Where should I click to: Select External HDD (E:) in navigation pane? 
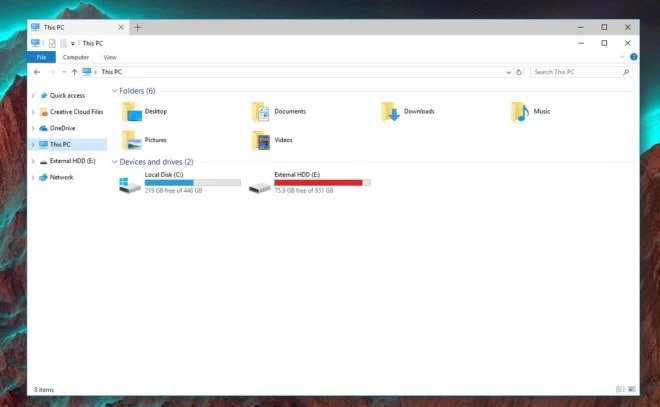pyautogui.click(x=72, y=161)
